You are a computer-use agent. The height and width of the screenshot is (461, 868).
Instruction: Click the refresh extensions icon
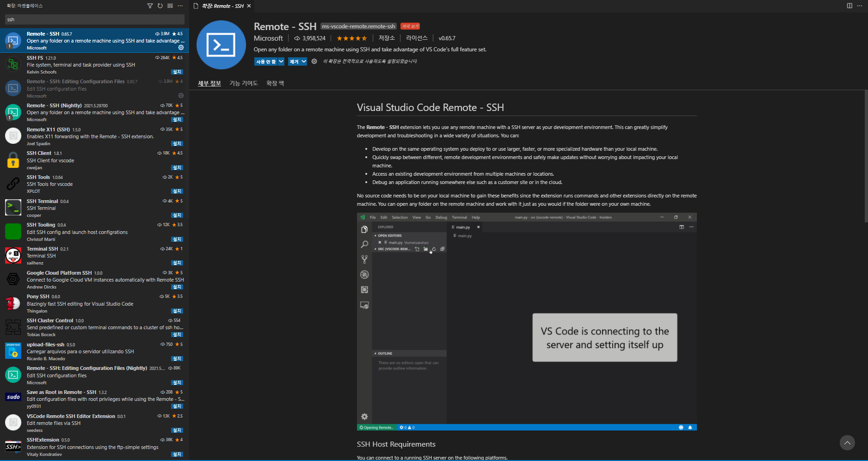(x=160, y=6)
